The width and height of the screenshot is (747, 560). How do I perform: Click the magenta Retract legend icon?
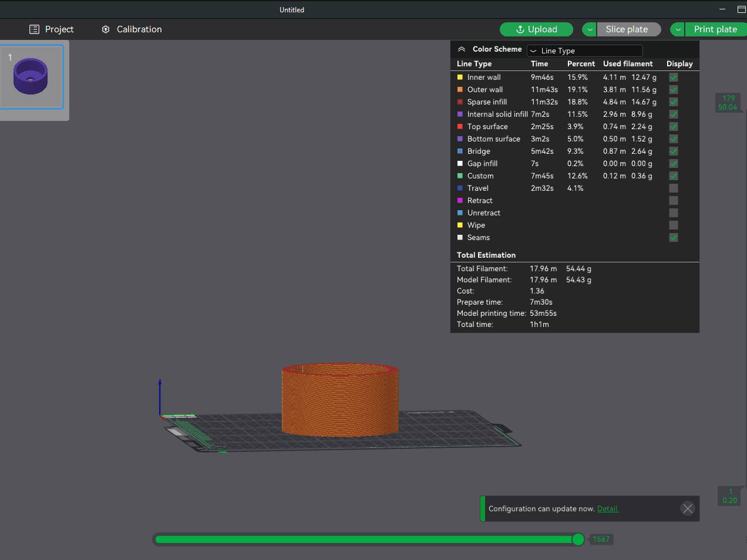click(x=460, y=201)
